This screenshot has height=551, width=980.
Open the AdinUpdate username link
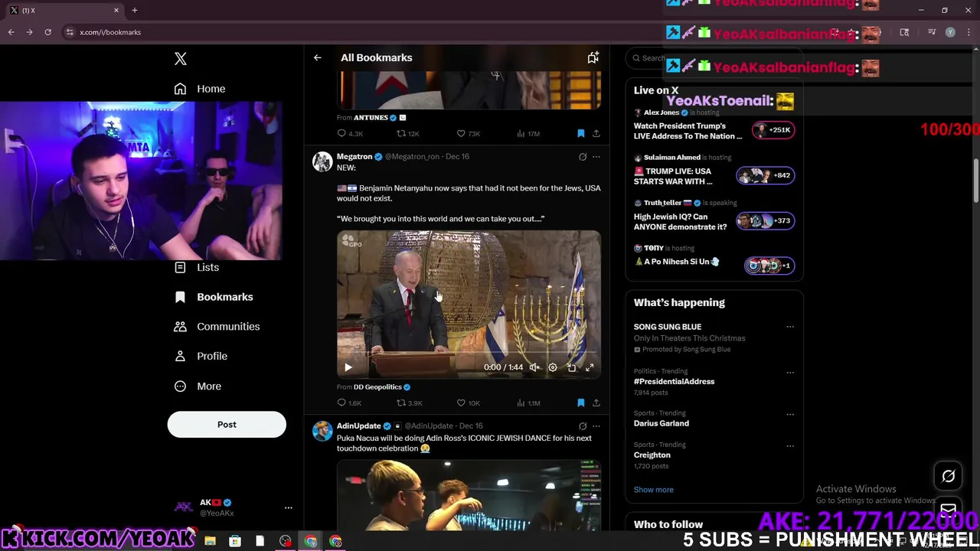[x=358, y=425]
